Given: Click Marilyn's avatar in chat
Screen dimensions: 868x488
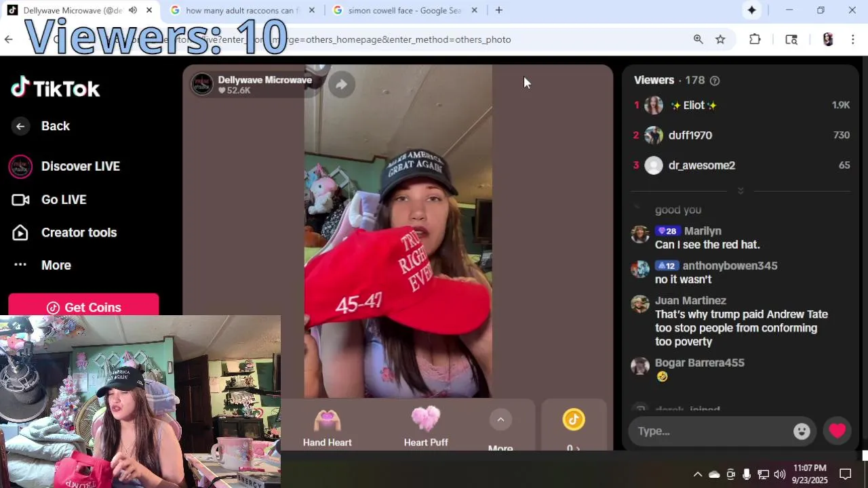Looking at the screenshot, I should click(639, 235).
